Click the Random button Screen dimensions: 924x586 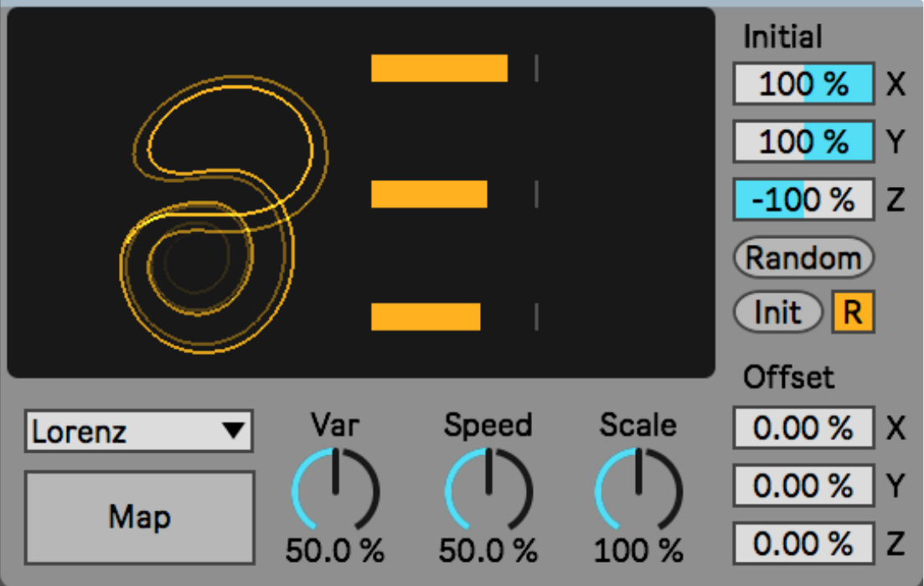point(803,257)
